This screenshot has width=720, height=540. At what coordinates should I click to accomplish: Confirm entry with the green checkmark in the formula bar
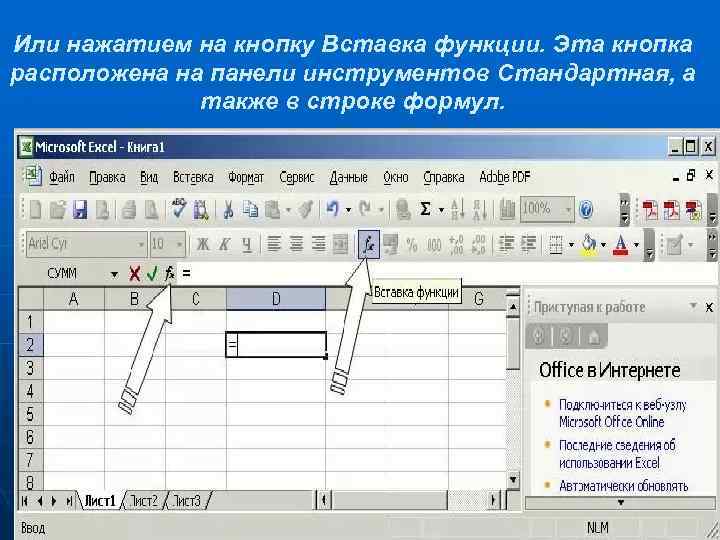152,274
